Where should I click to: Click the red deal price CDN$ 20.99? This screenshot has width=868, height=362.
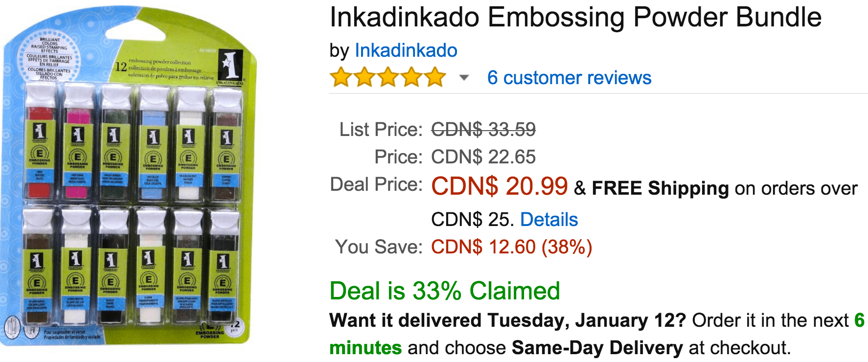coord(499,186)
